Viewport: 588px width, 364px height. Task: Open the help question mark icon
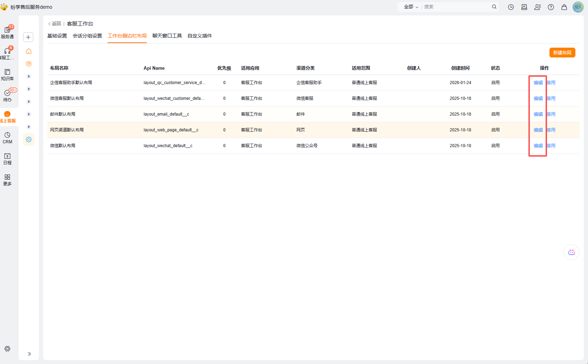(x=551, y=7)
